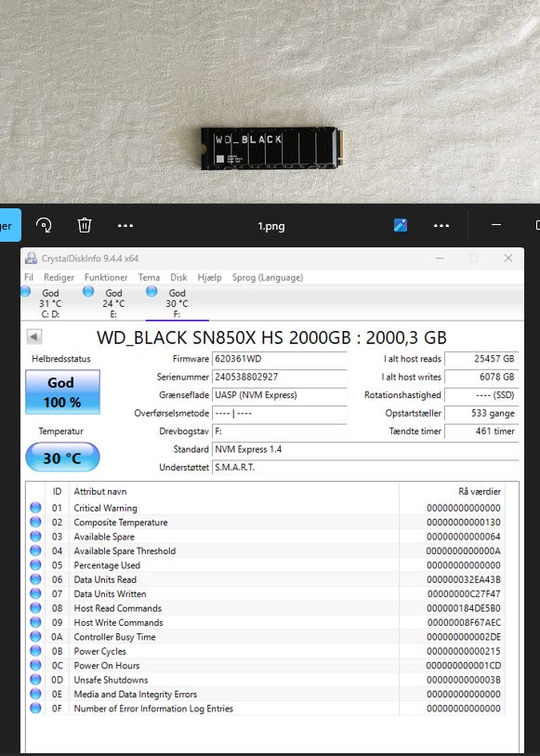
Task: Click the 30 °C temperature button
Action: pyautogui.click(x=62, y=458)
